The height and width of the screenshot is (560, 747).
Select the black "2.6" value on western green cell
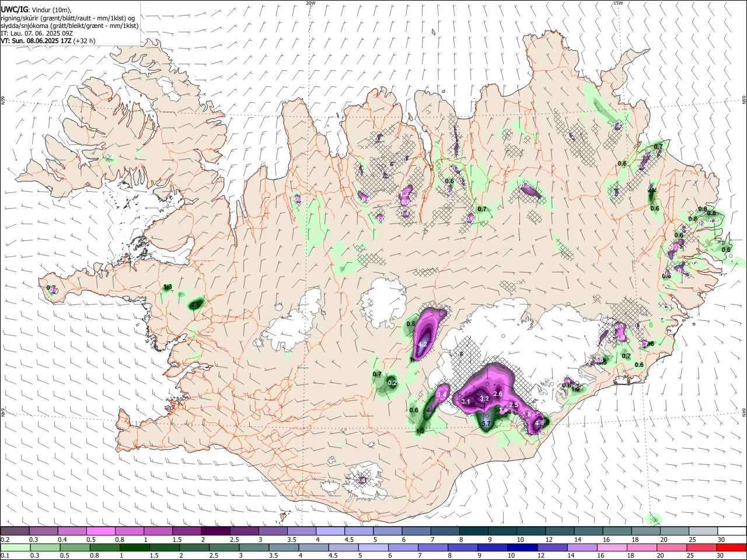[196, 304]
